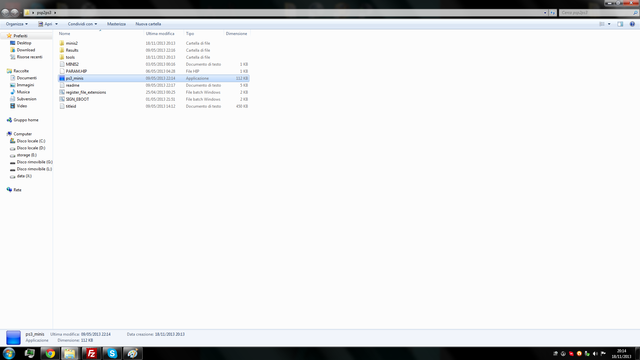Open Download in the navigation pane
Image resolution: width=640 pixels, height=360 pixels.
click(x=26, y=50)
